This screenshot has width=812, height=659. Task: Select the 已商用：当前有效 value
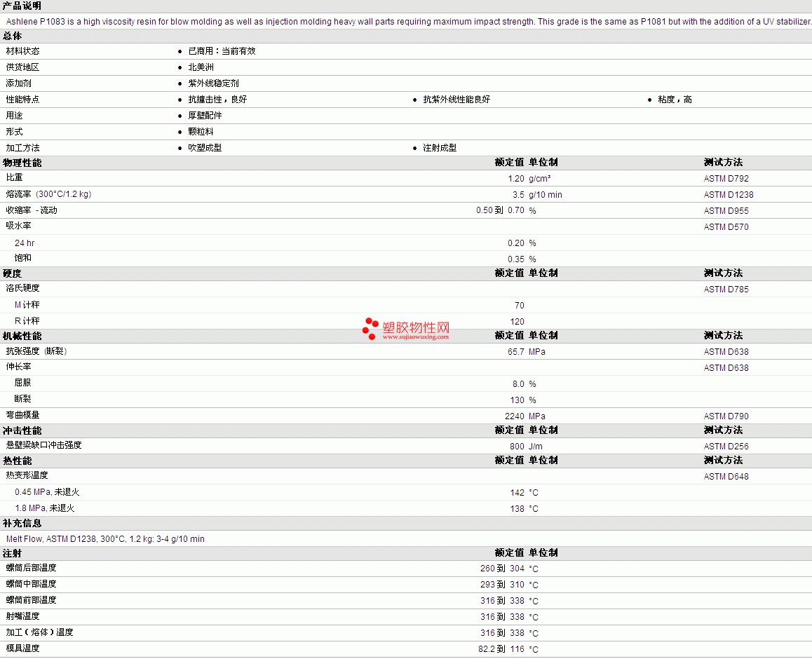[x=222, y=50]
